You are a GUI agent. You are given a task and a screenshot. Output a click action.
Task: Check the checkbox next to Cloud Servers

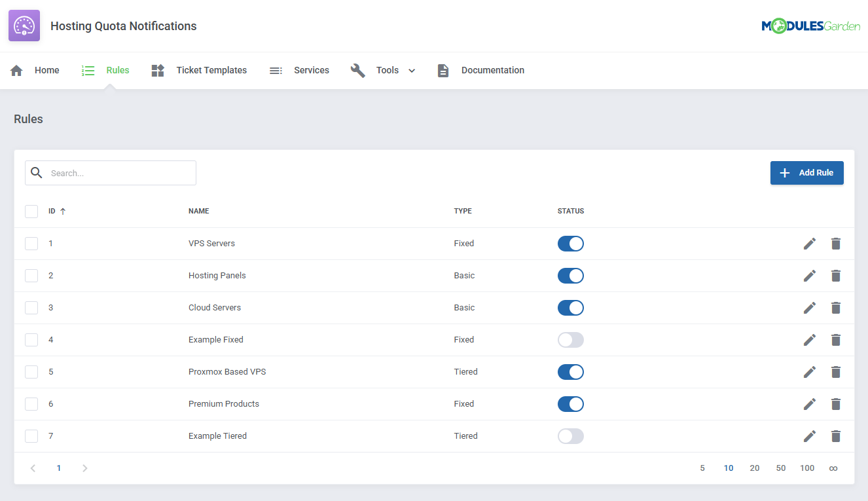click(31, 307)
